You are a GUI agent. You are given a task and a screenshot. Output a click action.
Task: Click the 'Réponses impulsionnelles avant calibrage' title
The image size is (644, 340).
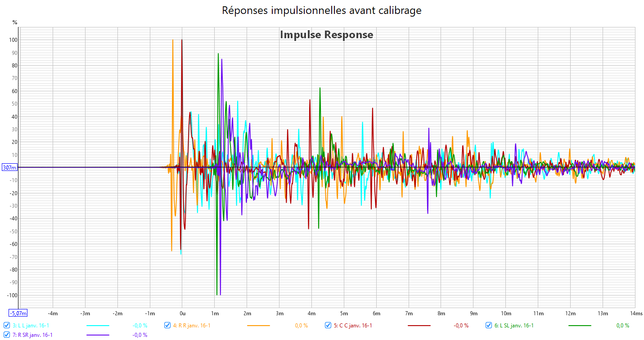pyautogui.click(x=322, y=10)
